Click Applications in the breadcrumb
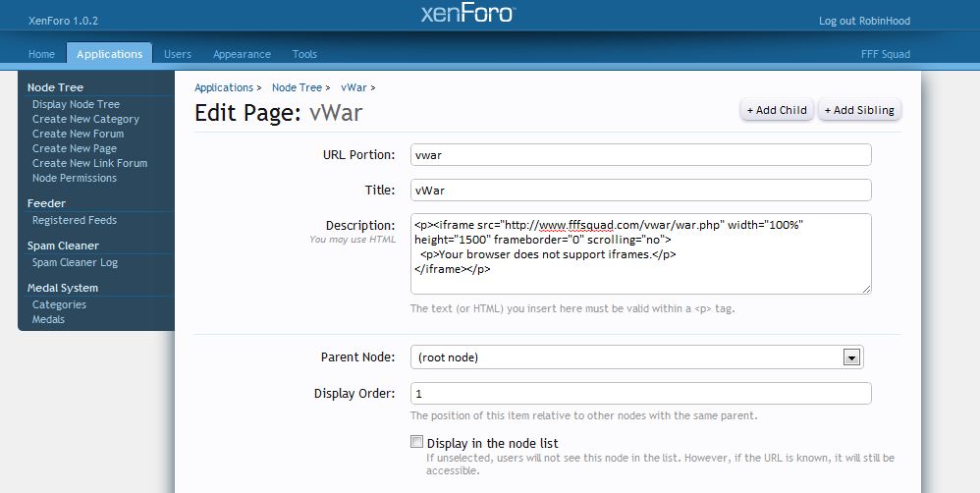 click(224, 87)
